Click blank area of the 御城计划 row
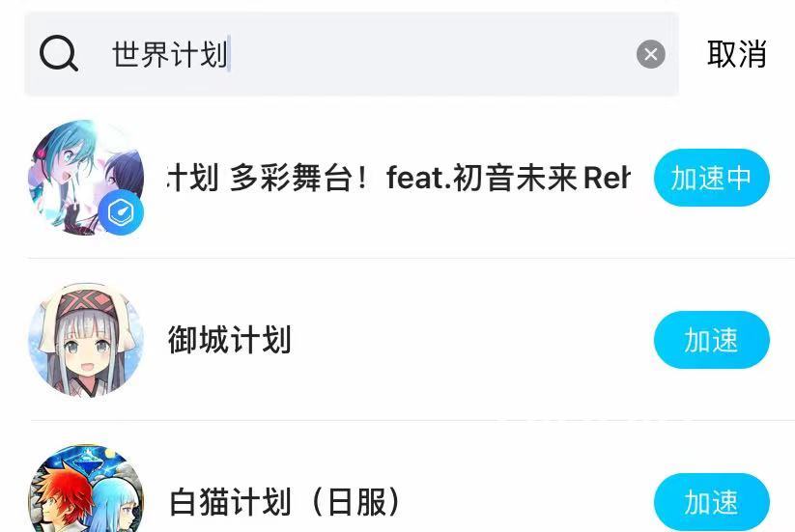 click(473, 340)
